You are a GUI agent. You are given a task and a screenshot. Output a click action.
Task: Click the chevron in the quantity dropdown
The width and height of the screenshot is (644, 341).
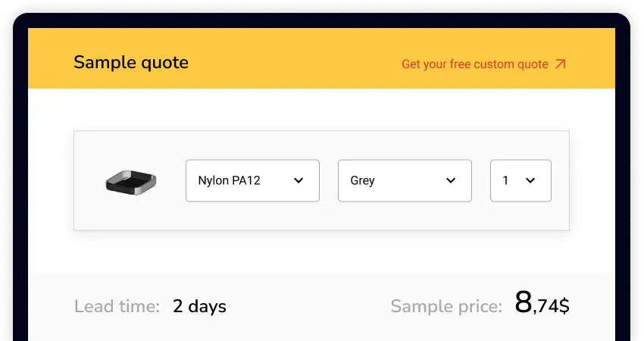tap(530, 180)
